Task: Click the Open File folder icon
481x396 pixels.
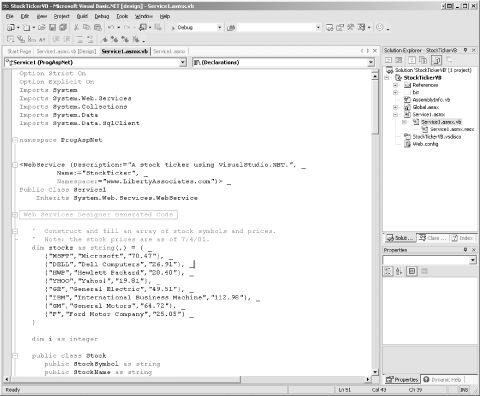Action: click(42, 27)
